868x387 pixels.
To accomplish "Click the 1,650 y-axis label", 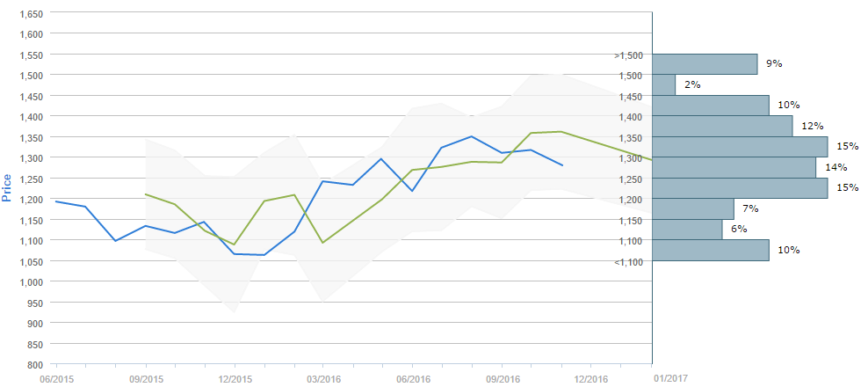I will (x=31, y=14).
